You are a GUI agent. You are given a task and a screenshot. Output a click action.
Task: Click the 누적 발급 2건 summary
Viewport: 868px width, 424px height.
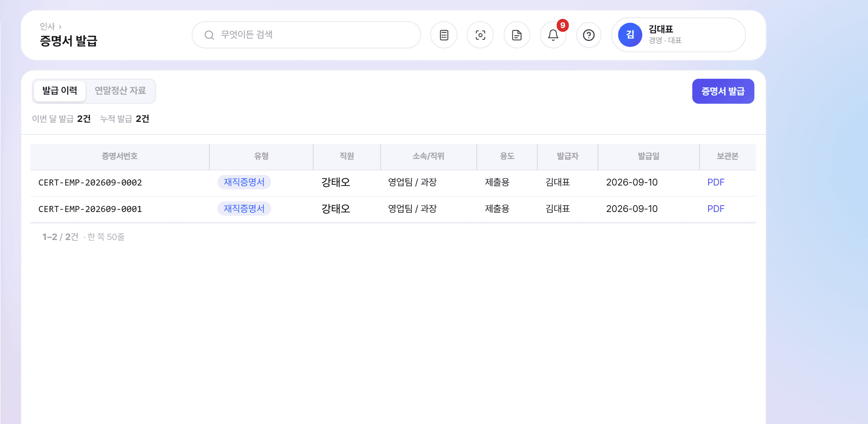[x=125, y=119]
